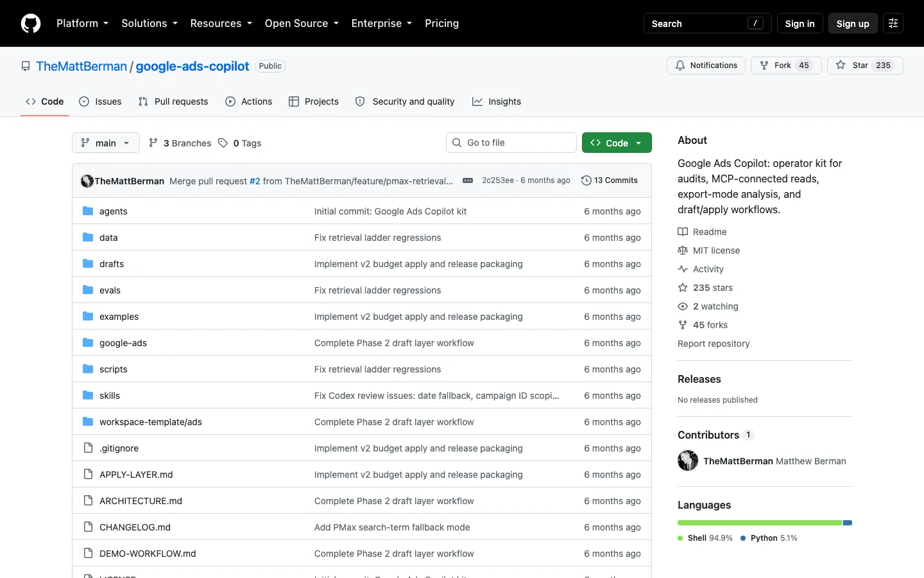Click the repository icon beside TheMattBerman
The width and height of the screenshot is (924, 578).
[26, 66]
